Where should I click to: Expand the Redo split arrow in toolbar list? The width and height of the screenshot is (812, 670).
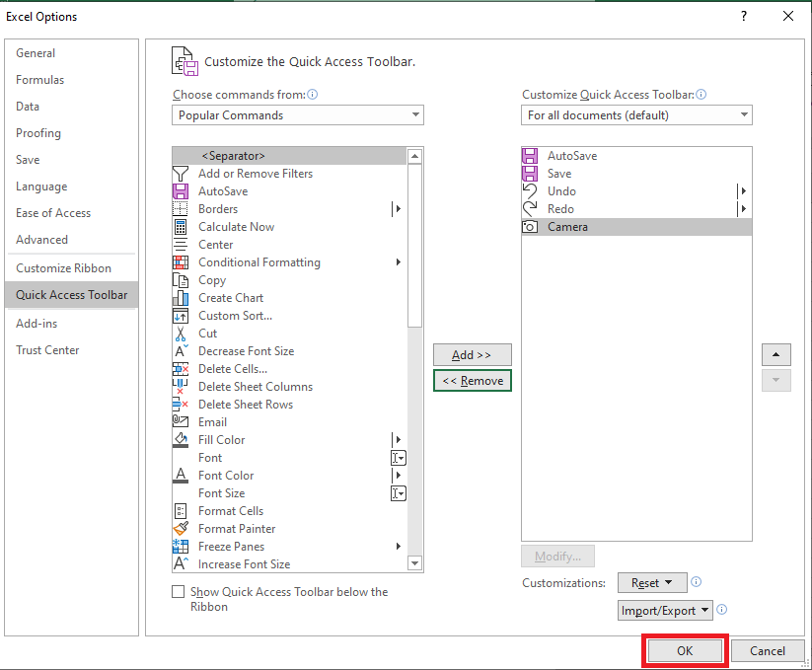743,208
